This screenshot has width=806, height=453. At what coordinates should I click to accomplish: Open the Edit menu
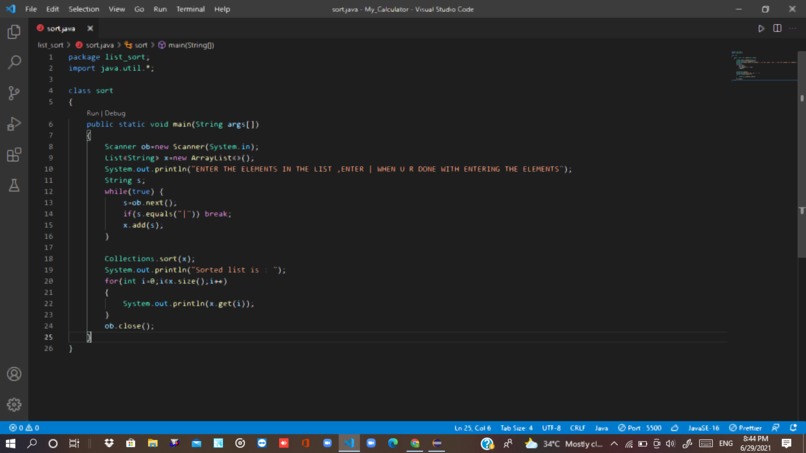52,9
